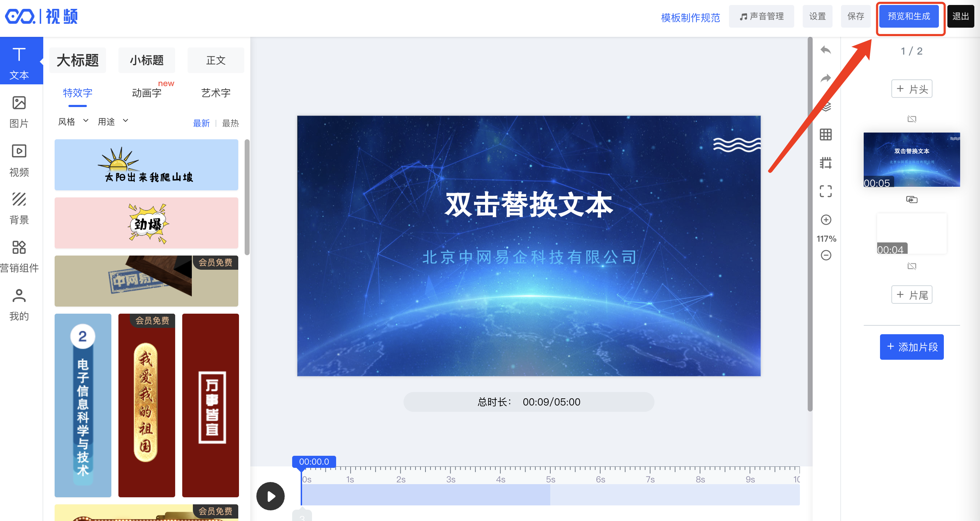The height and width of the screenshot is (521, 980).
Task: Switch to the 动画字 tab
Action: tap(147, 93)
